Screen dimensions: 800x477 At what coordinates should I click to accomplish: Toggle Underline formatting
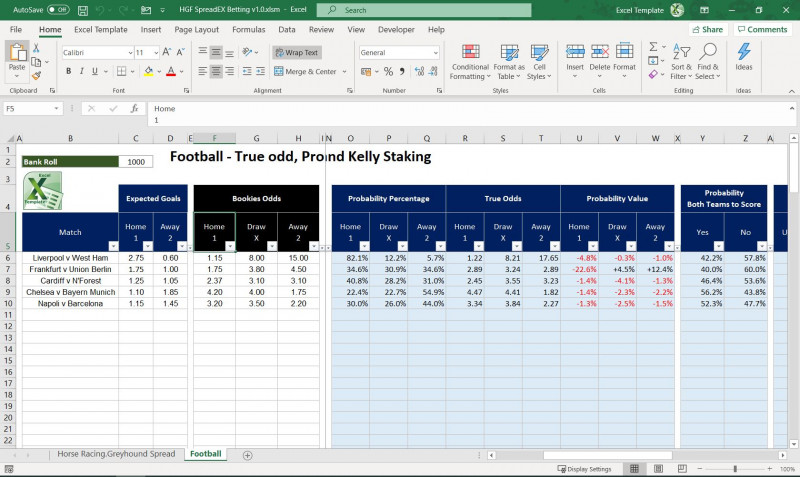coord(94,71)
